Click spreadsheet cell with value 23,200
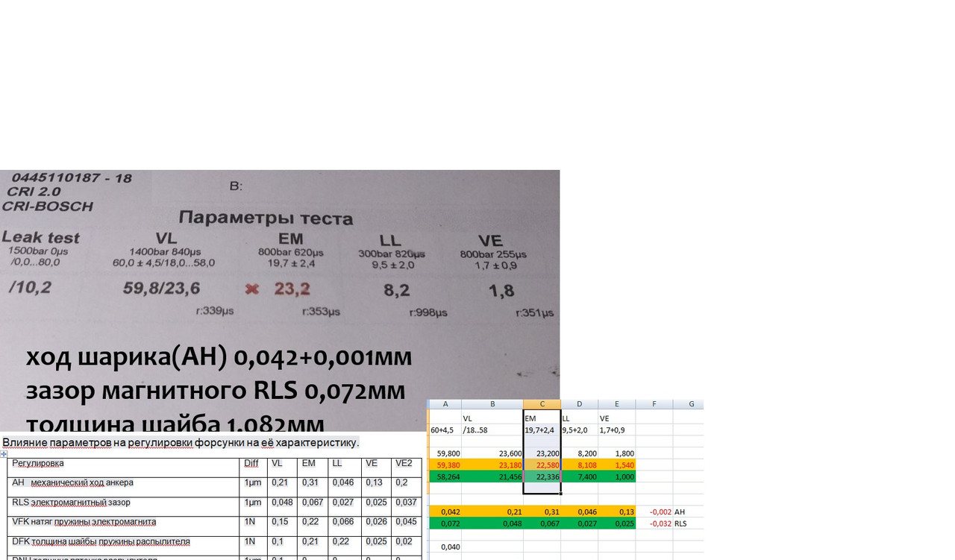 click(x=542, y=453)
